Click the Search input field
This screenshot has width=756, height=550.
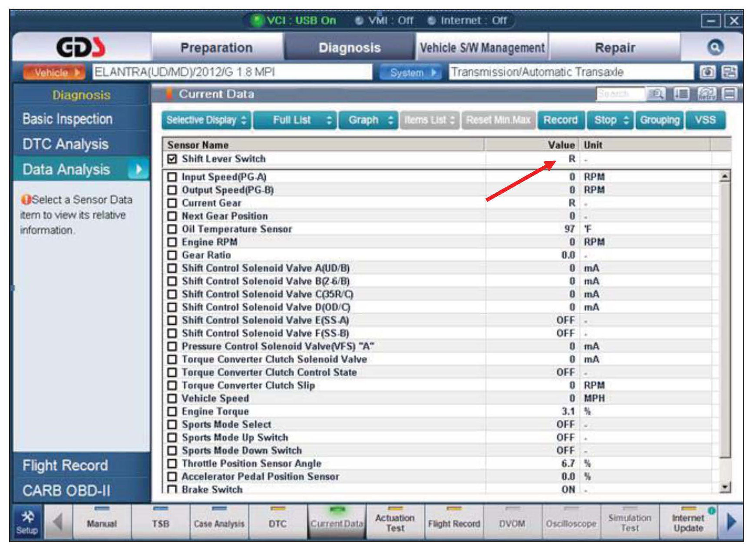pos(619,94)
